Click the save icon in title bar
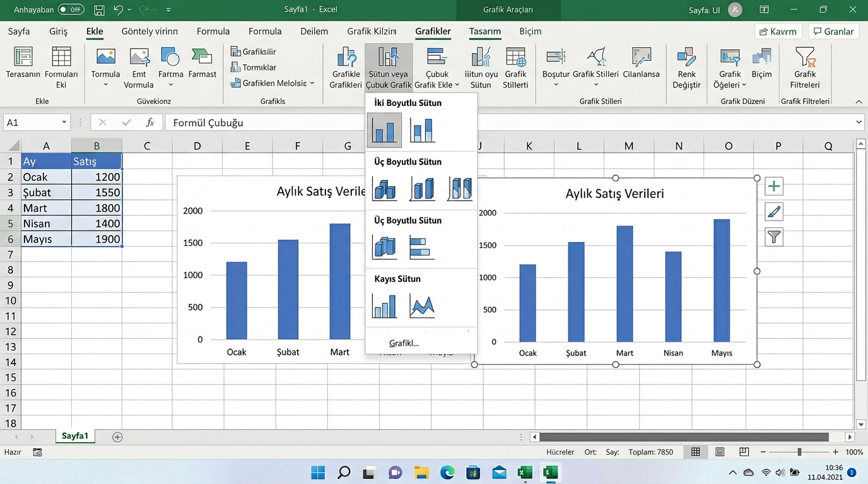The height and width of the screenshot is (484, 868). click(99, 9)
